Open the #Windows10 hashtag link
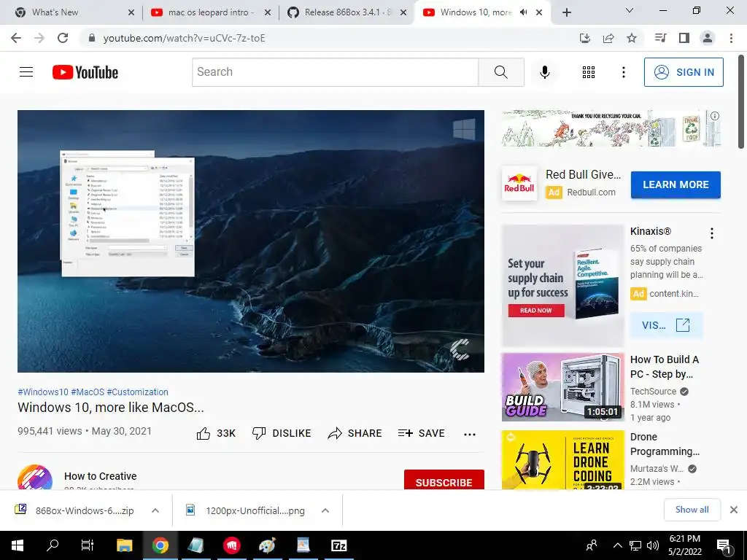This screenshot has height=560, width=747. (x=43, y=392)
